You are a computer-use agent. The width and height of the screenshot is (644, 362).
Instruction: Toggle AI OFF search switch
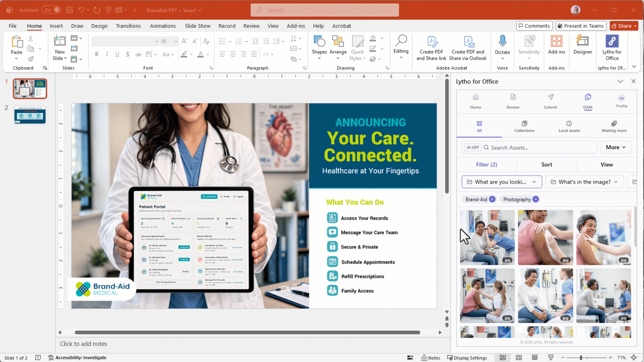coord(473,147)
